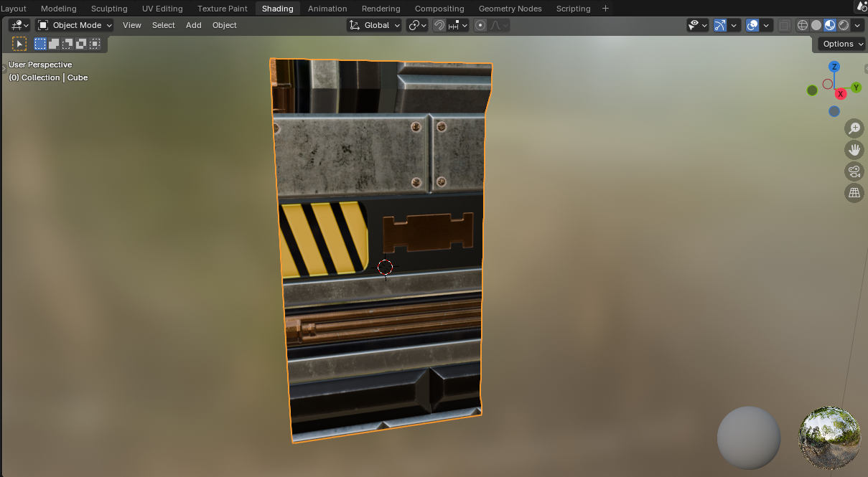Viewport: 868px width, 477px height.
Task: Switch to Rendered viewport shading
Action: [x=844, y=25]
